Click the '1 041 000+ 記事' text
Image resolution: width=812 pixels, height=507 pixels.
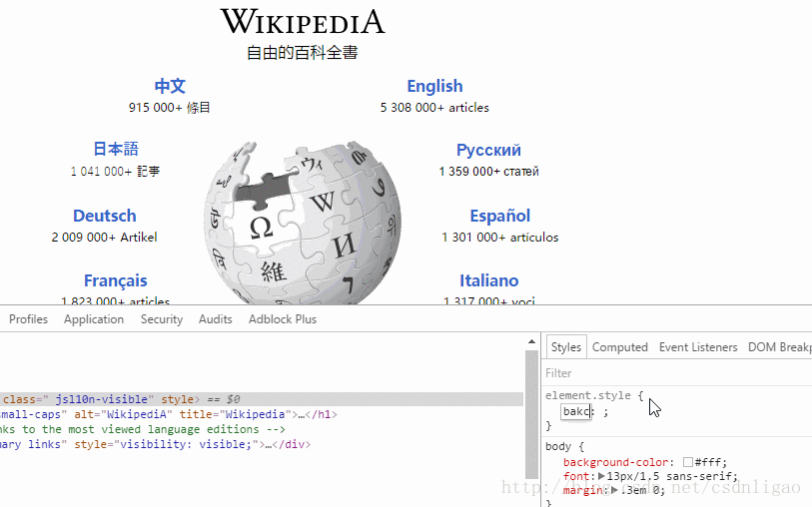pyautogui.click(x=116, y=172)
